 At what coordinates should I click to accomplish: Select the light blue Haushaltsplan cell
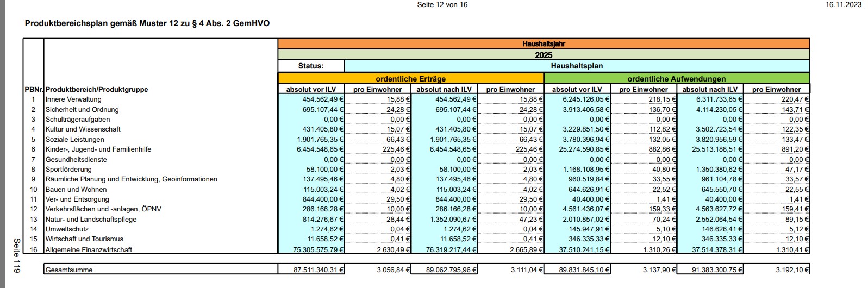[x=577, y=66]
